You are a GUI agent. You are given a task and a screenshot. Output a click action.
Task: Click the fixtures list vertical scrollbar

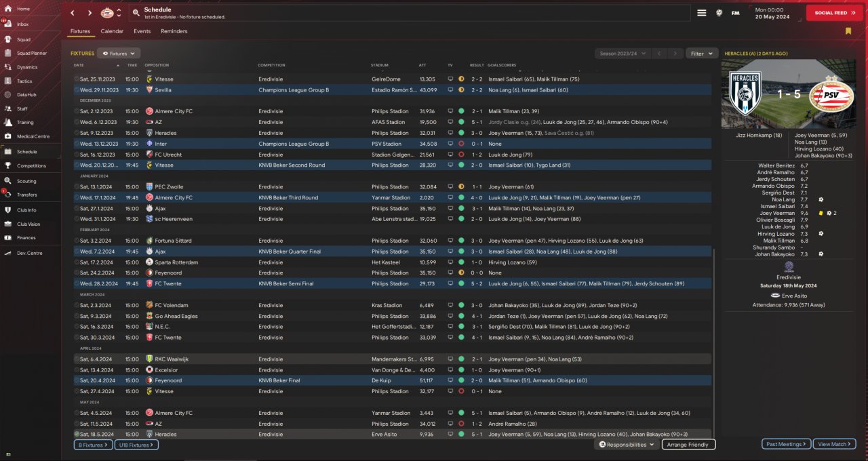tap(714, 339)
